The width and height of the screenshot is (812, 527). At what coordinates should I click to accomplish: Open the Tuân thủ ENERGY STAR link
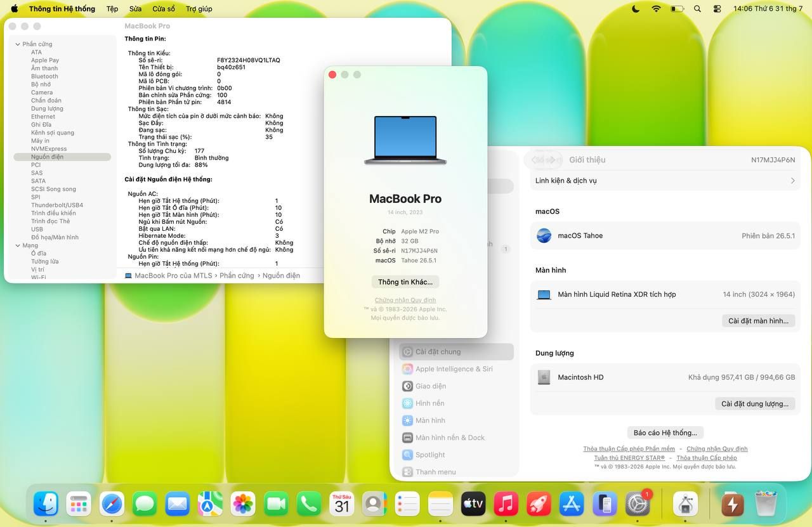629,458
